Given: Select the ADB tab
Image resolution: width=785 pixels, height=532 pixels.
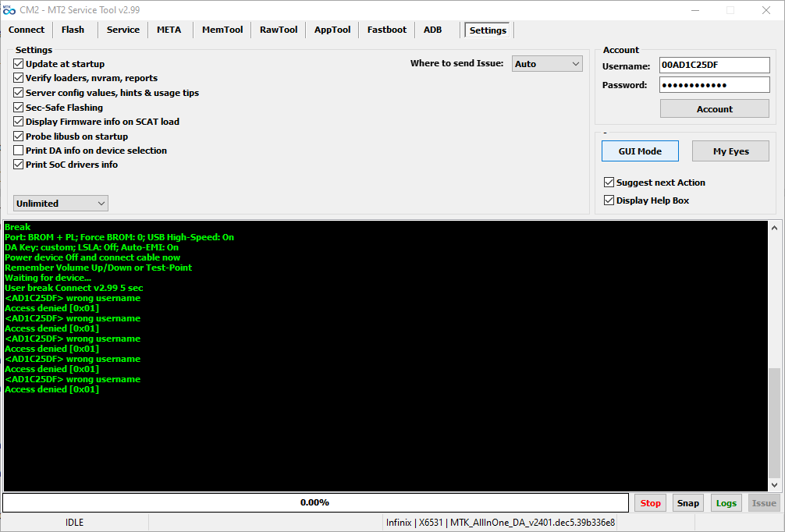Looking at the screenshot, I should pyautogui.click(x=432, y=30).
